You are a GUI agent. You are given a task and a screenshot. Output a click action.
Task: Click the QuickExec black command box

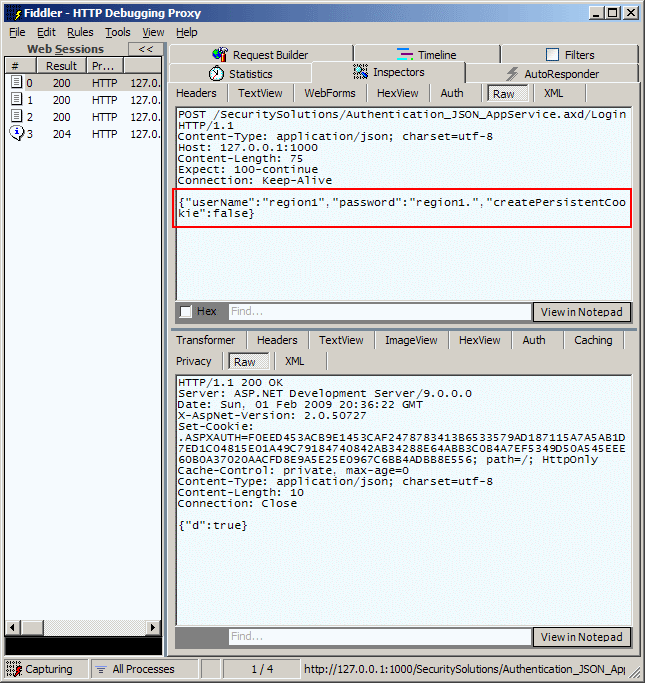coord(83,646)
